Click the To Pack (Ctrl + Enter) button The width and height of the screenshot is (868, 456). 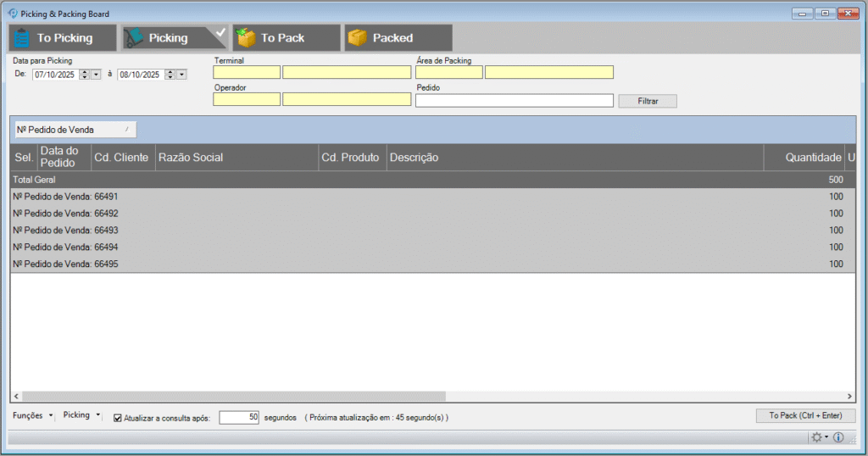click(805, 416)
